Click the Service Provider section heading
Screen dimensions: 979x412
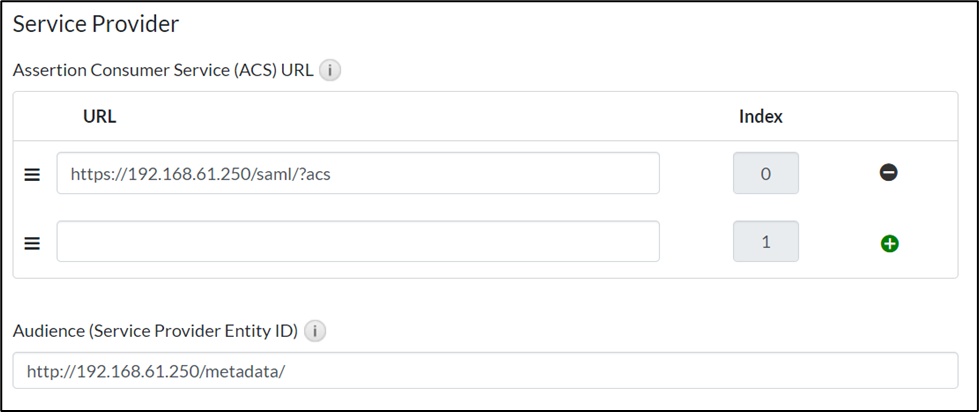point(95,22)
